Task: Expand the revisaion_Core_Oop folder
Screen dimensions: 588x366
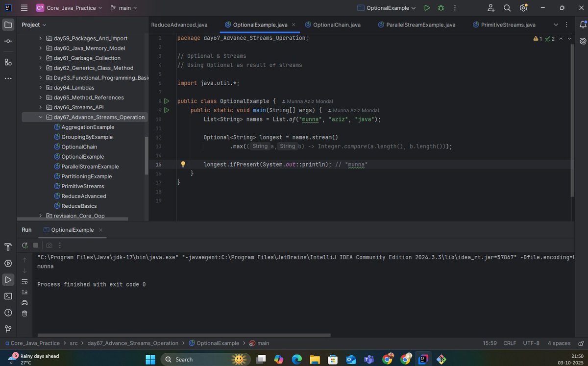Action: coord(41,216)
